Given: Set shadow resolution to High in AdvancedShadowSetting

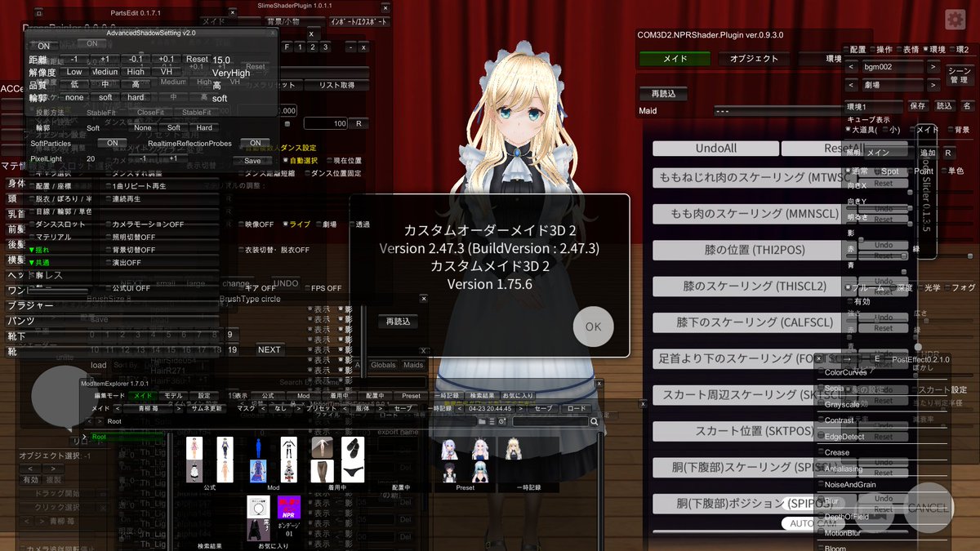Looking at the screenshot, I should pyautogui.click(x=136, y=72).
